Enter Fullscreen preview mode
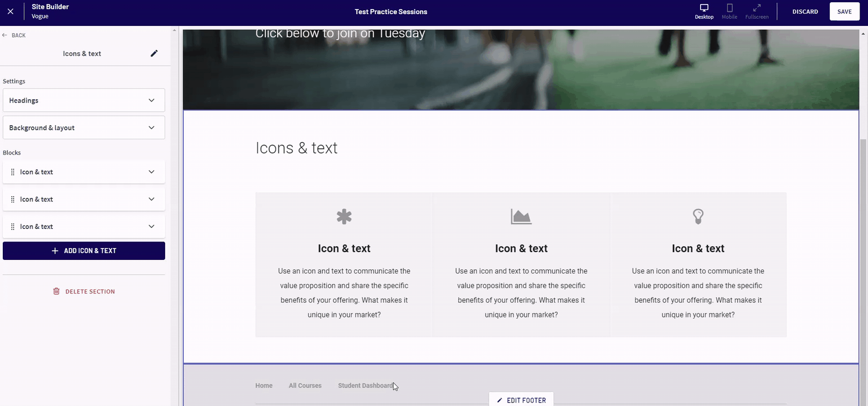This screenshot has height=406, width=868. [756, 11]
